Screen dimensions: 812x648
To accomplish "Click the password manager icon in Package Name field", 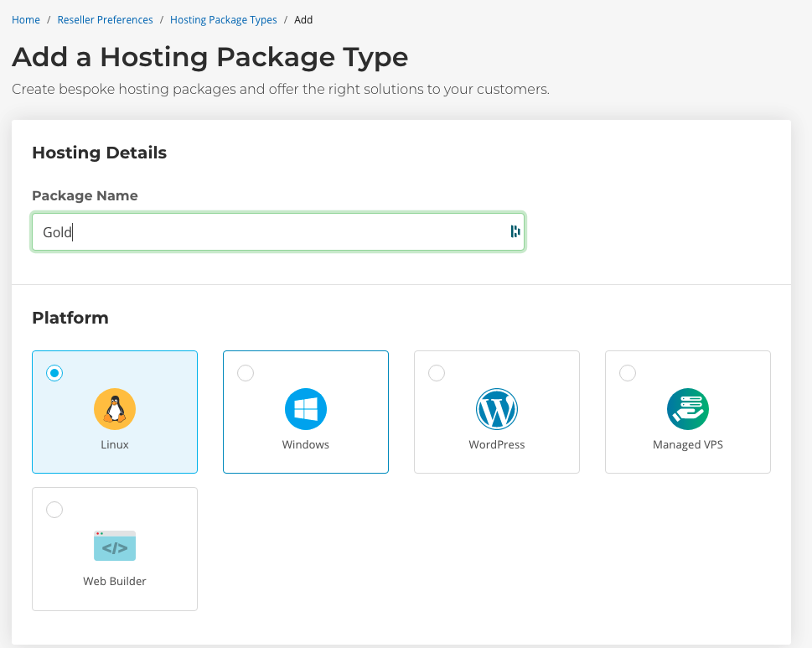I will (515, 231).
